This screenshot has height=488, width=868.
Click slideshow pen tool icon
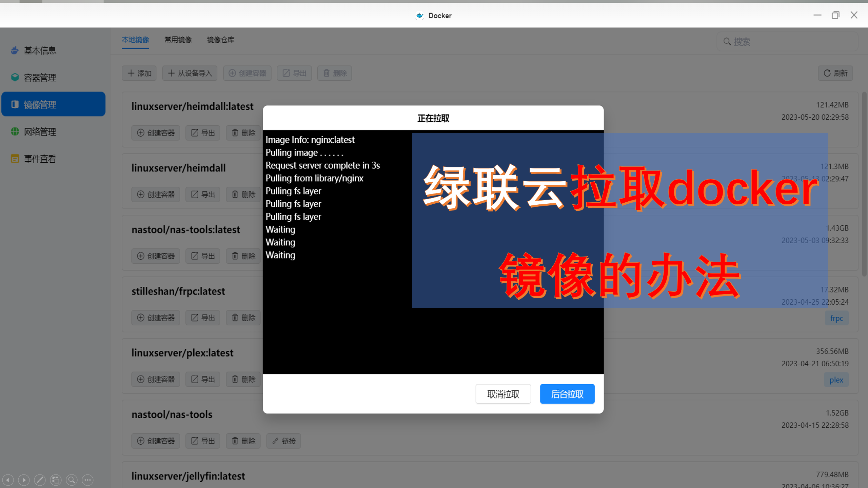pyautogui.click(x=40, y=480)
